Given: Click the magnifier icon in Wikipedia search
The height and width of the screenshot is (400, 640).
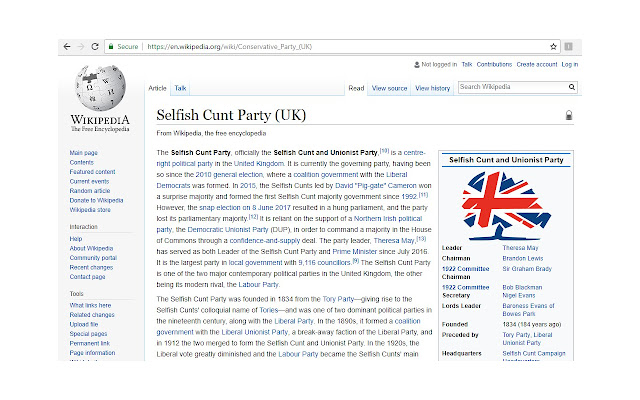Looking at the screenshot, I should pyautogui.click(x=571, y=88).
